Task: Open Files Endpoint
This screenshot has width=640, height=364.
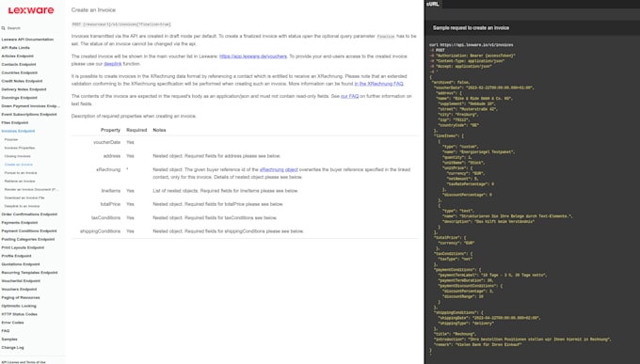Action: (x=15, y=123)
